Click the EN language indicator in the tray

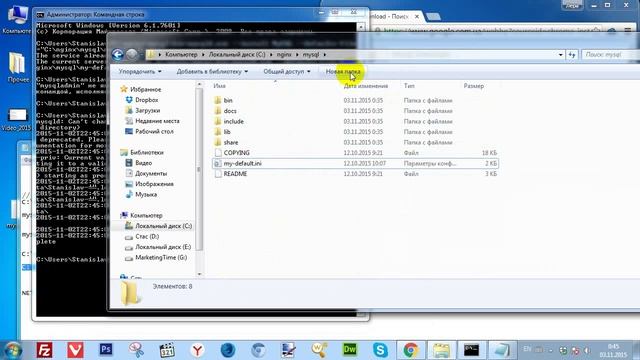(527, 349)
